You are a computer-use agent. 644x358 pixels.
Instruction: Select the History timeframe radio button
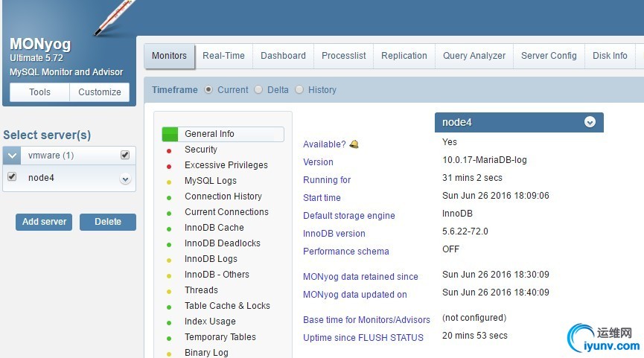tap(299, 89)
